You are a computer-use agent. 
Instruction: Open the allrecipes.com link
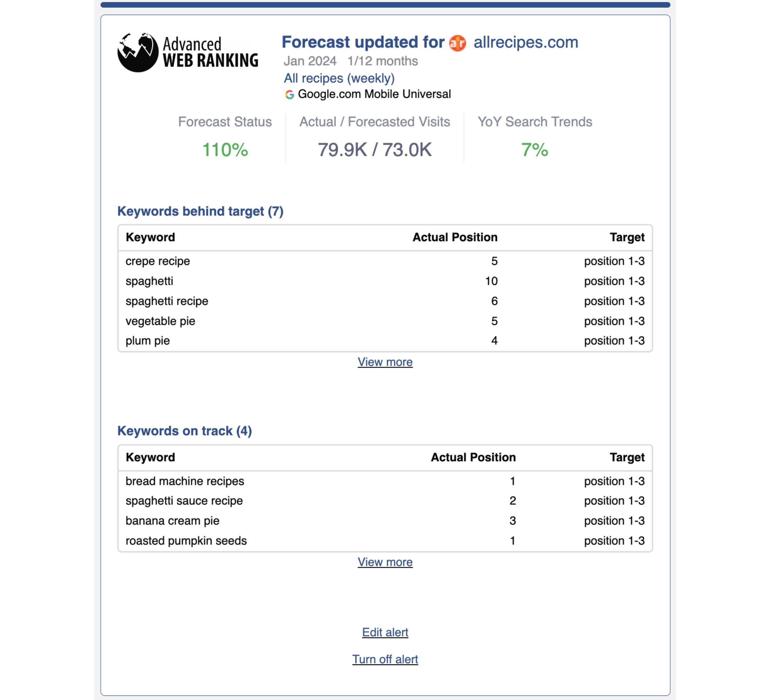pyautogui.click(x=526, y=42)
